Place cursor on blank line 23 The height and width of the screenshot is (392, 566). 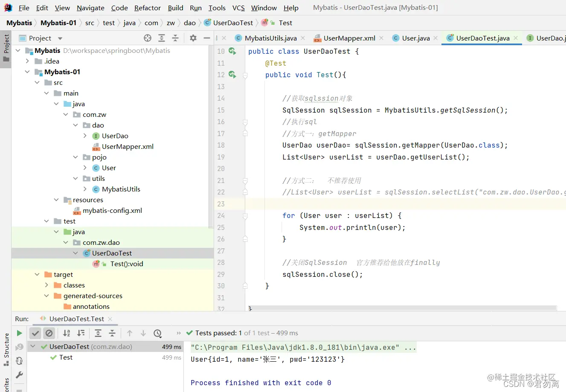(405, 204)
